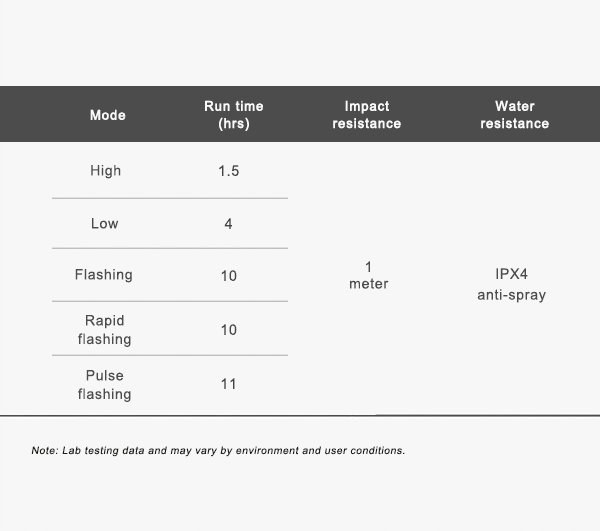This screenshot has width=600, height=531.
Task: Click the lab testing data footnote
Action: click(x=218, y=451)
